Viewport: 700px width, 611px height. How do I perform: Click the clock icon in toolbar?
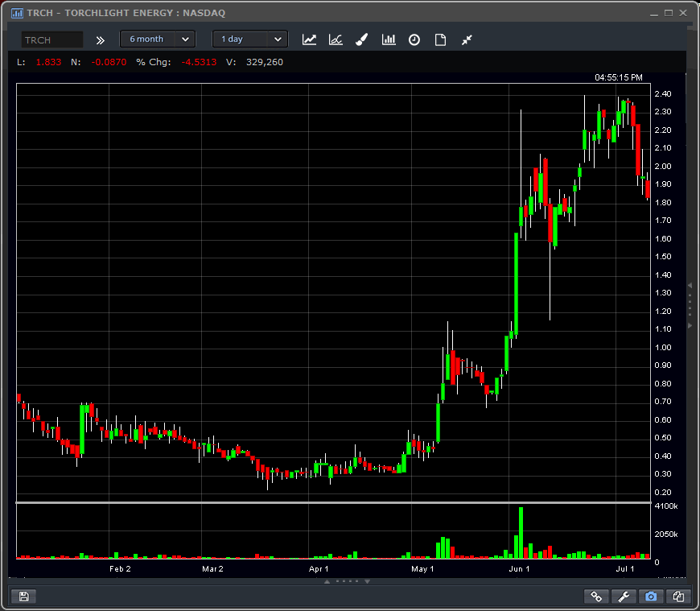pyautogui.click(x=414, y=39)
